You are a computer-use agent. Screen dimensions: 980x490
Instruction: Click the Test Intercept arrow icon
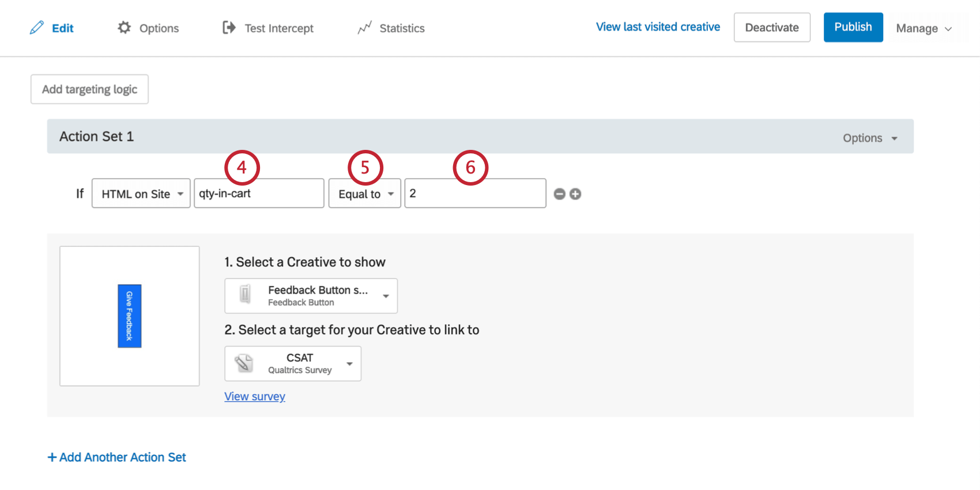229,28
